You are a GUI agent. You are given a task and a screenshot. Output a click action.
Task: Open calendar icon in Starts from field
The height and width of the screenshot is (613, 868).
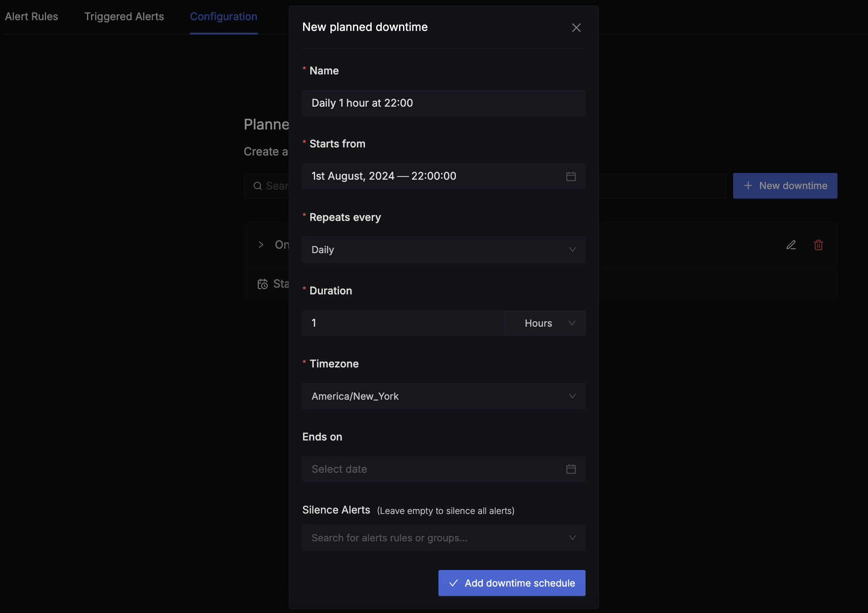coord(571,177)
